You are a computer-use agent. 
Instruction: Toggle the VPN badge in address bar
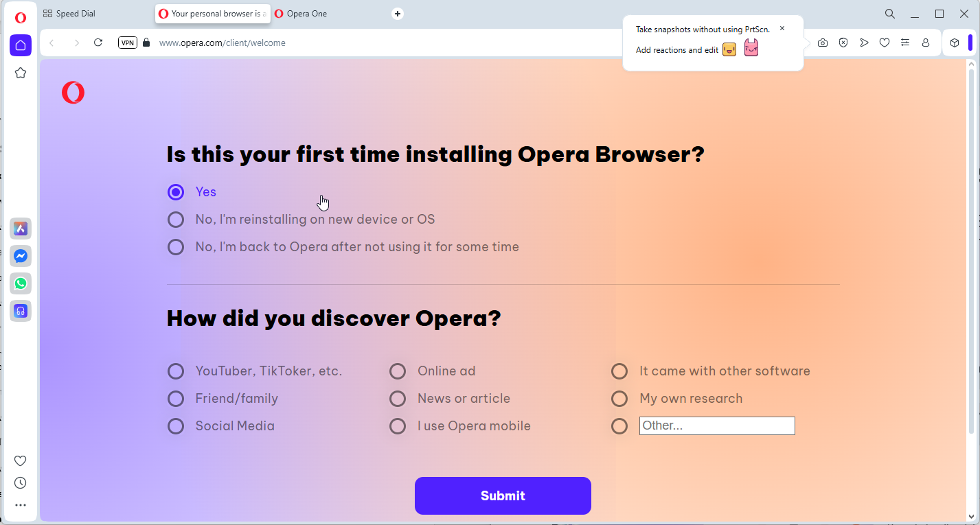coord(128,43)
